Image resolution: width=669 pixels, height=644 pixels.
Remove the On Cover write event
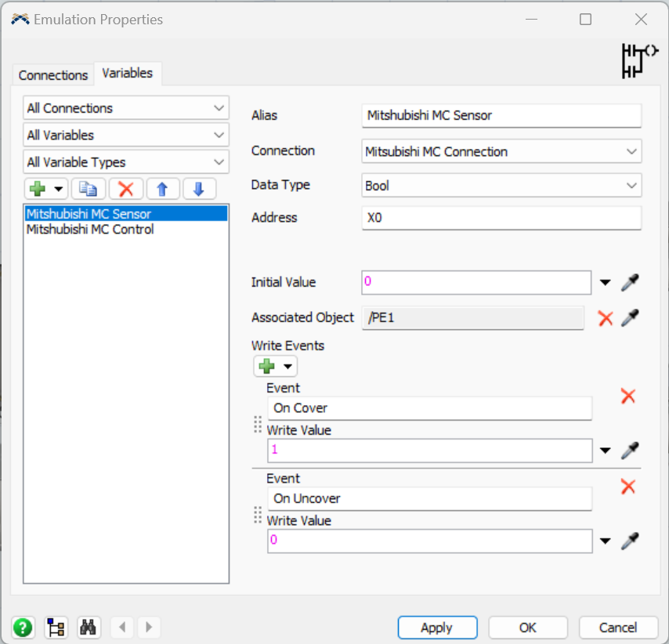coord(627,396)
